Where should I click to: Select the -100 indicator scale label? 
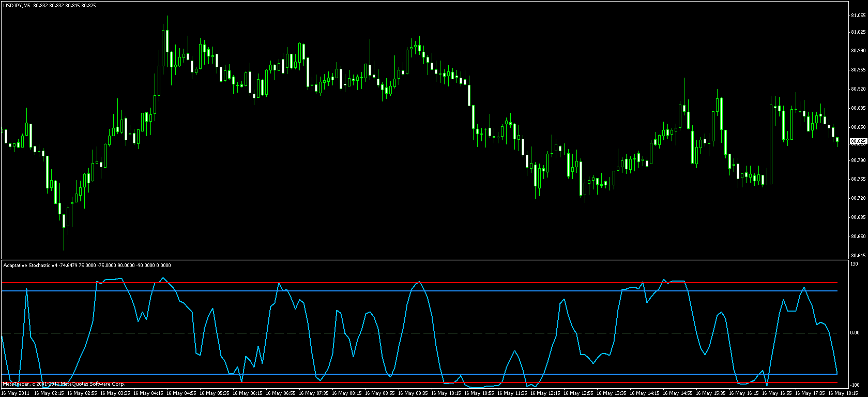[x=855, y=385]
